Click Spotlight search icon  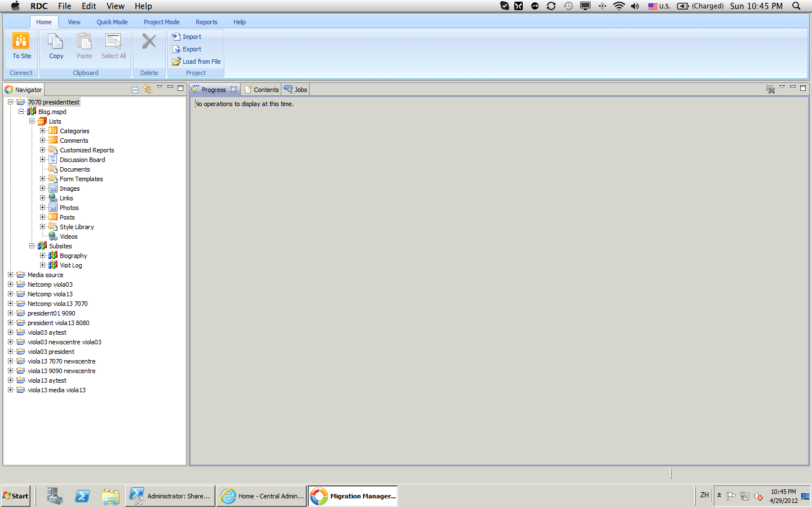tap(796, 6)
